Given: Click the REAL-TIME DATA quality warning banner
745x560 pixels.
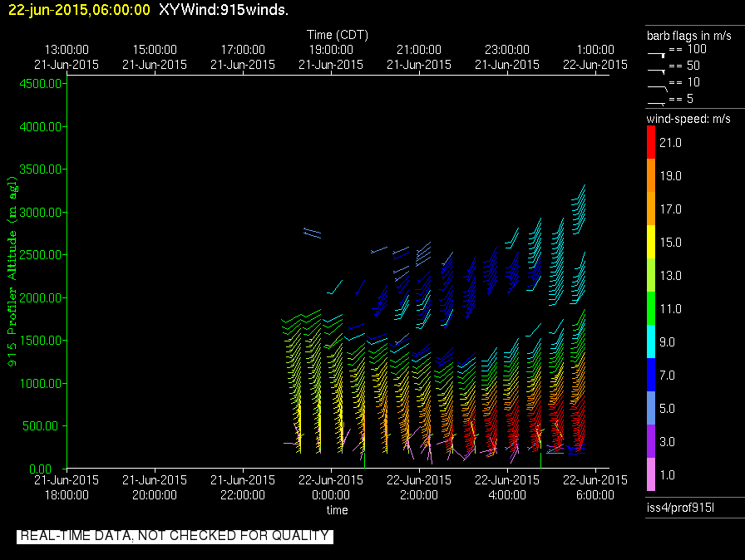Looking at the screenshot, I should tap(175, 536).
